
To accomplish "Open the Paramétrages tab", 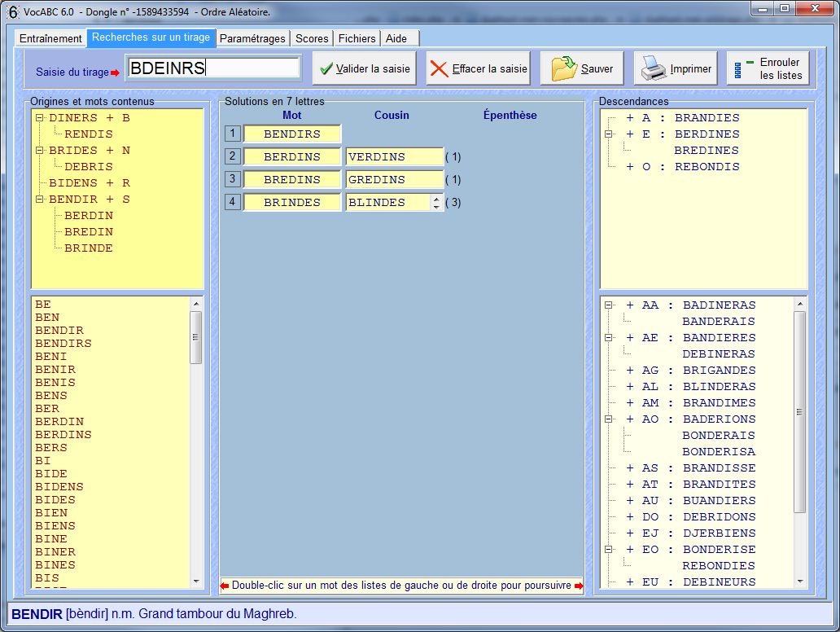I will pyautogui.click(x=252, y=38).
